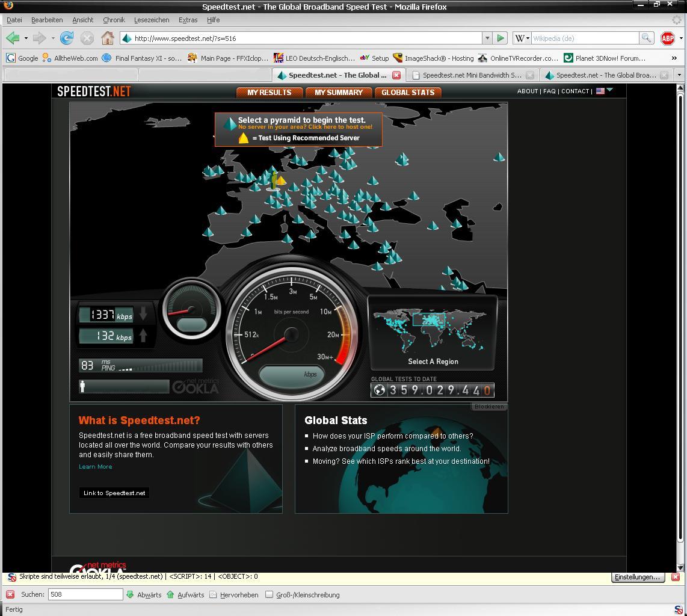
Task: Close the find bar with the red X
Action: tap(10, 594)
